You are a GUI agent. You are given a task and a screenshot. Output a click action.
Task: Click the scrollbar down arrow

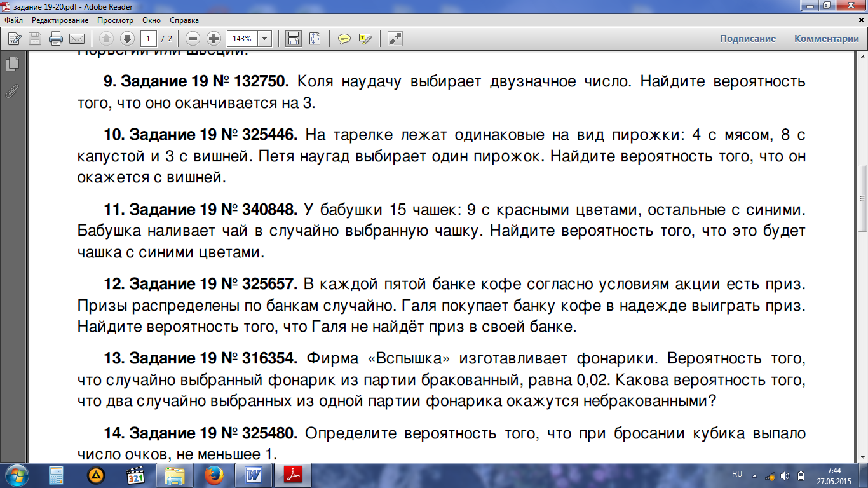(862, 457)
